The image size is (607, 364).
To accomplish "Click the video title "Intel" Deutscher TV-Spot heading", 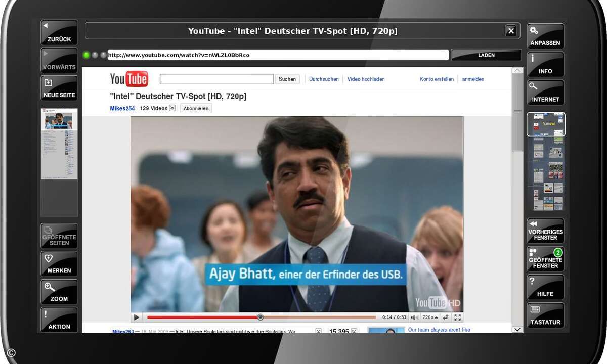I will click(178, 96).
